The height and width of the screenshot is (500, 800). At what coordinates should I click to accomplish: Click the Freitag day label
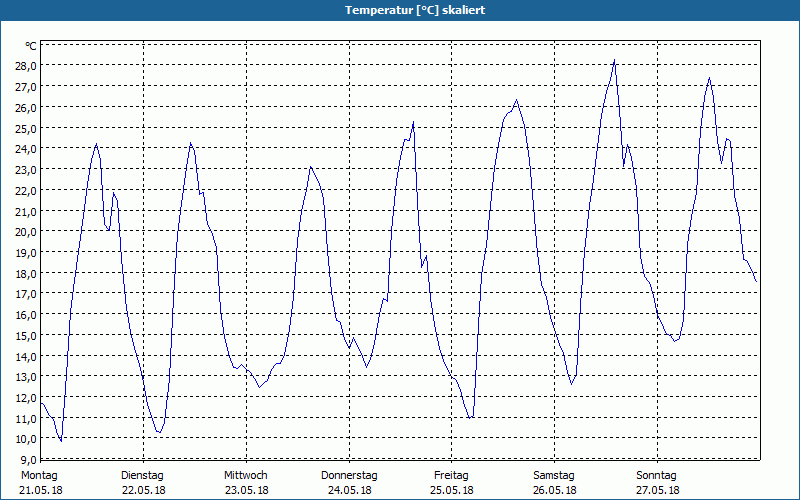[451, 476]
